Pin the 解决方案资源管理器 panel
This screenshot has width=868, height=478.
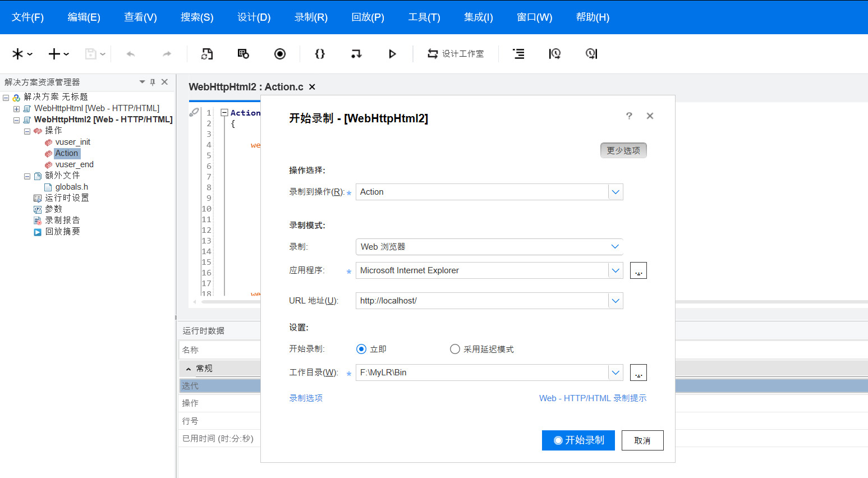152,82
